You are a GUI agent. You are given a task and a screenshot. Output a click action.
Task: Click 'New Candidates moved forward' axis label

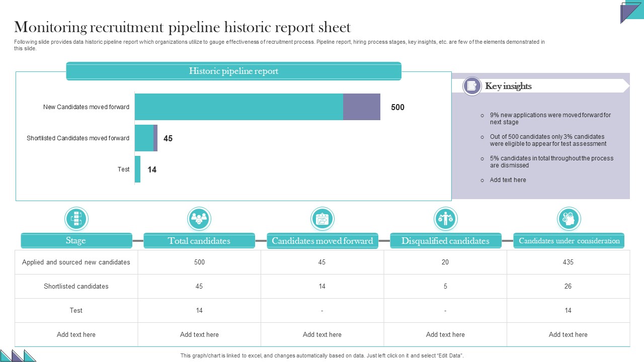(x=86, y=107)
